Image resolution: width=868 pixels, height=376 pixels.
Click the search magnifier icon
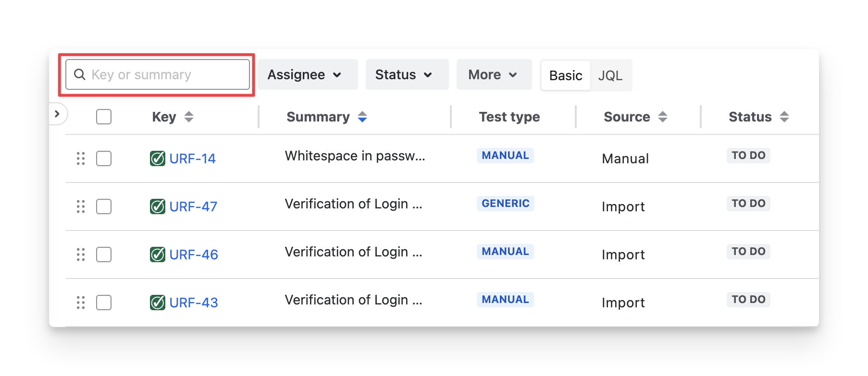tap(80, 74)
